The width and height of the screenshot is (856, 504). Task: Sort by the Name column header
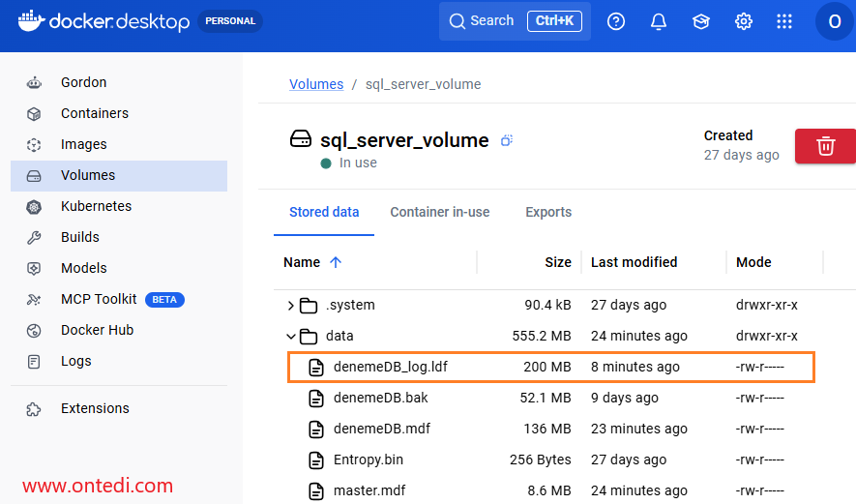point(302,263)
